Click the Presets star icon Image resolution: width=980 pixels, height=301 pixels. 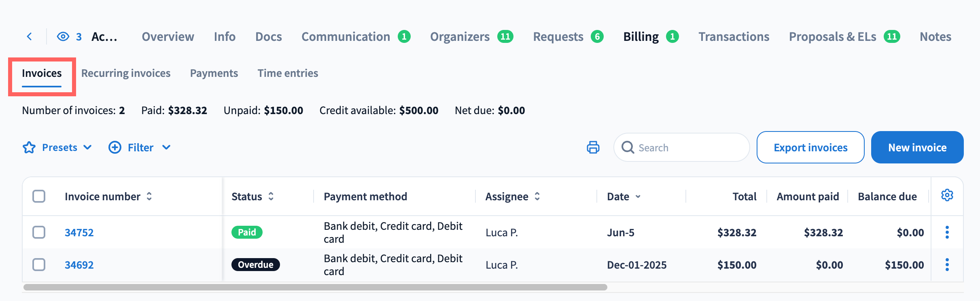[29, 147]
